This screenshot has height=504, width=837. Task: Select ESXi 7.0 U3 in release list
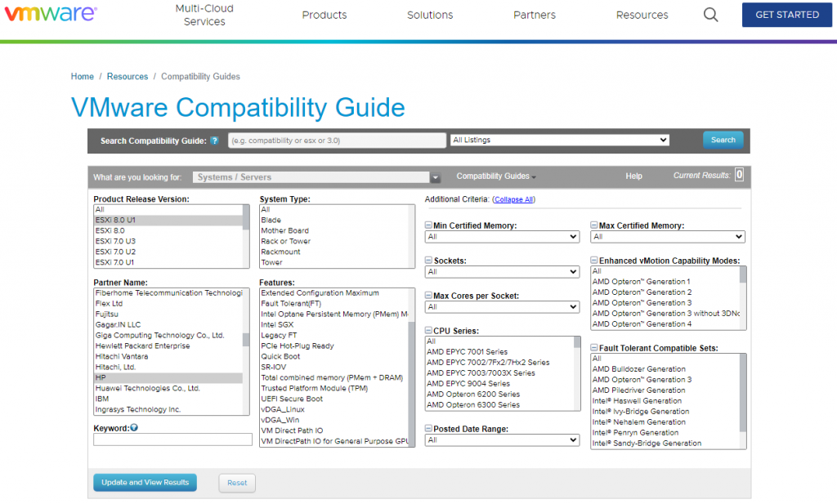tap(168, 242)
